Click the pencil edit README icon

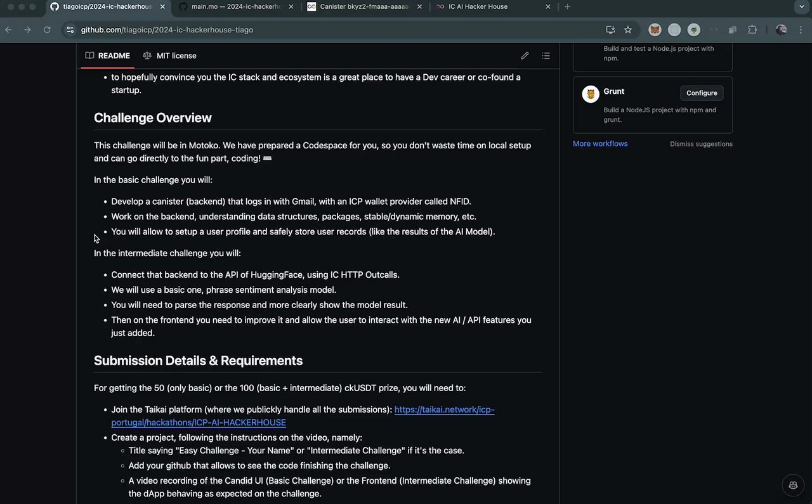click(x=525, y=56)
